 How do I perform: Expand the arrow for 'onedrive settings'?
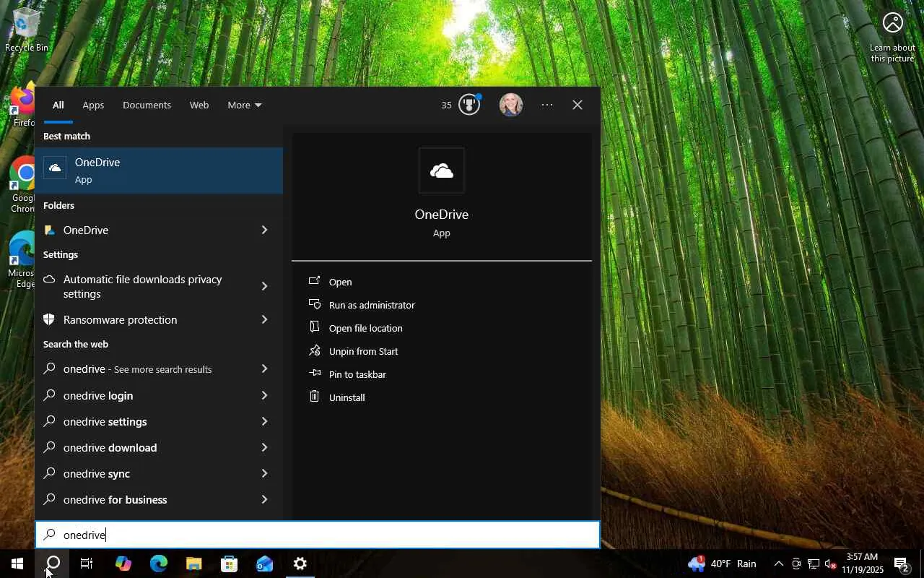[x=265, y=421]
